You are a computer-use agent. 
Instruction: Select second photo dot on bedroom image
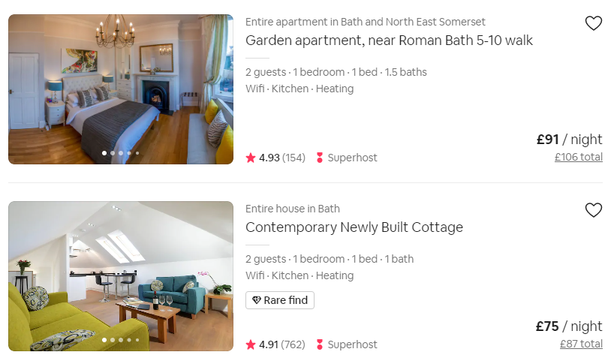coord(113,153)
